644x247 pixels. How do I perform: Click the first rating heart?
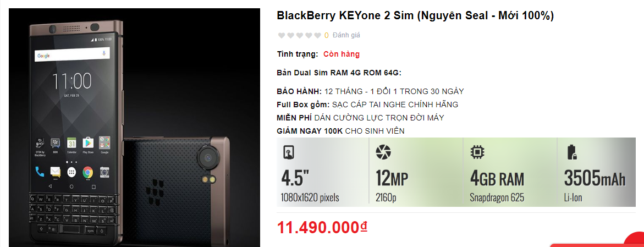pos(282,36)
